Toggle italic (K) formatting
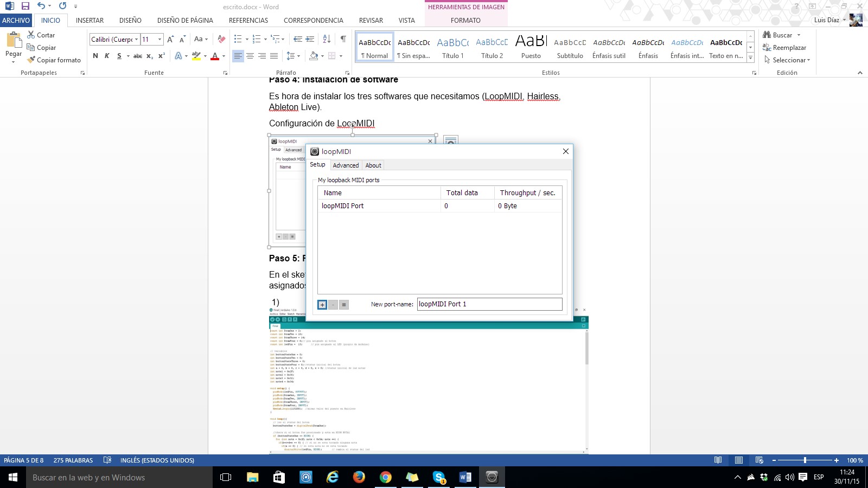This screenshot has height=488, width=868. [107, 56]
